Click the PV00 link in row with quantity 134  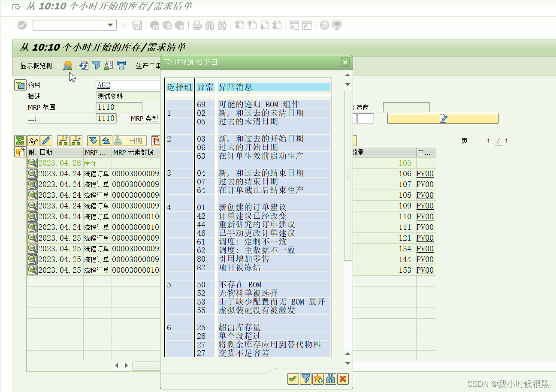tap(425, 249)
